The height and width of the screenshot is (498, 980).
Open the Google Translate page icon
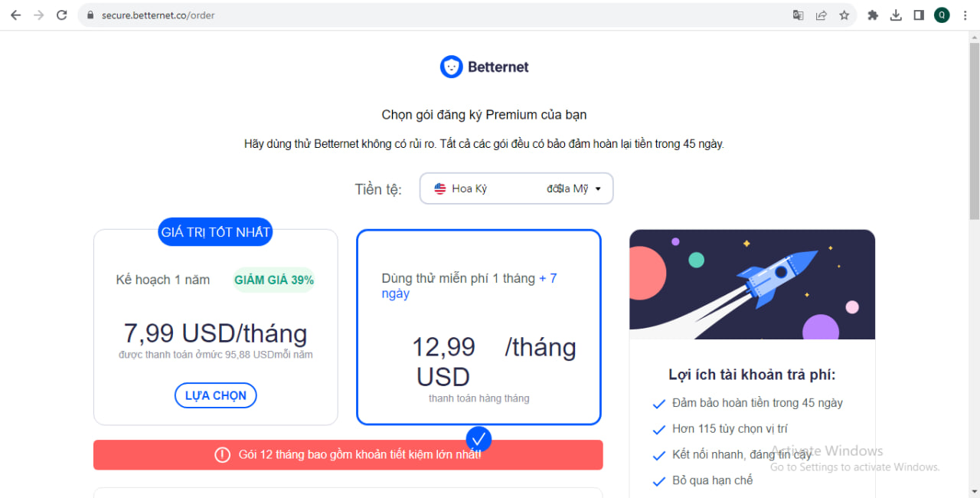coord(798,15)
